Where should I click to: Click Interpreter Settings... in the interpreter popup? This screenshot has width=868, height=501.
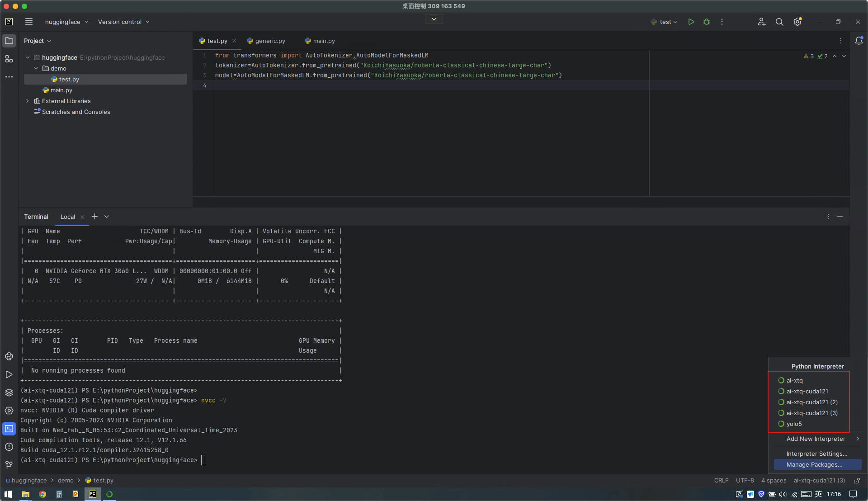click(x=816, y=454)
